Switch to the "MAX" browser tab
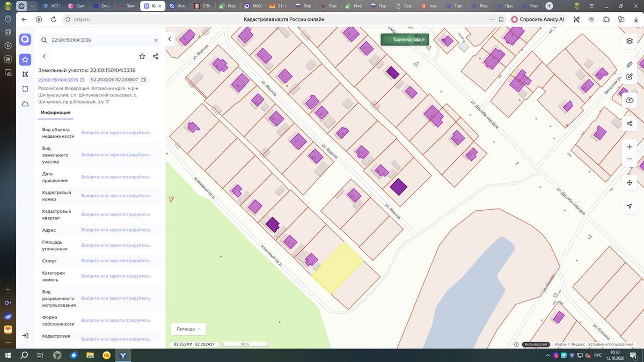Screen dimensions: 644x362 pyautogui.click(x=253, y=6)
